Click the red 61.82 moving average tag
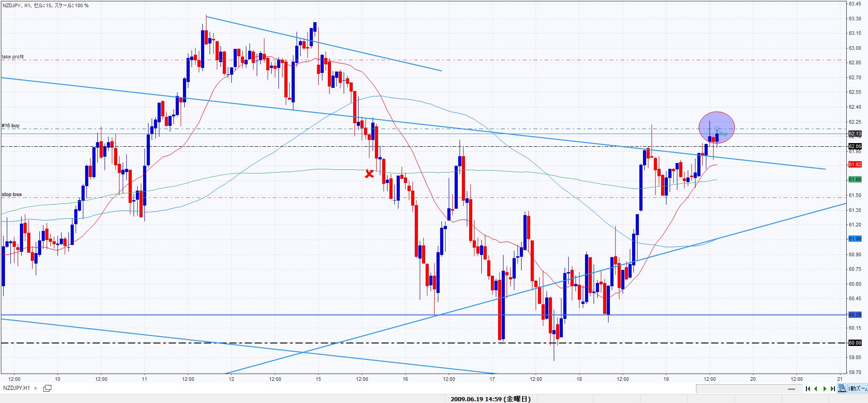 tap(854, 164)
